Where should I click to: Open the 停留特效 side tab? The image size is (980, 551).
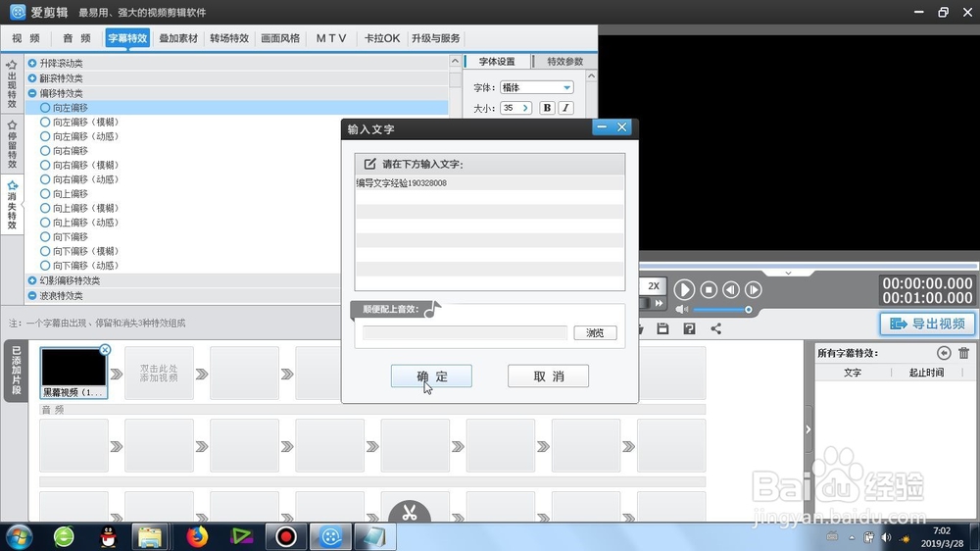pyautogui.click(x=12, y=144)
